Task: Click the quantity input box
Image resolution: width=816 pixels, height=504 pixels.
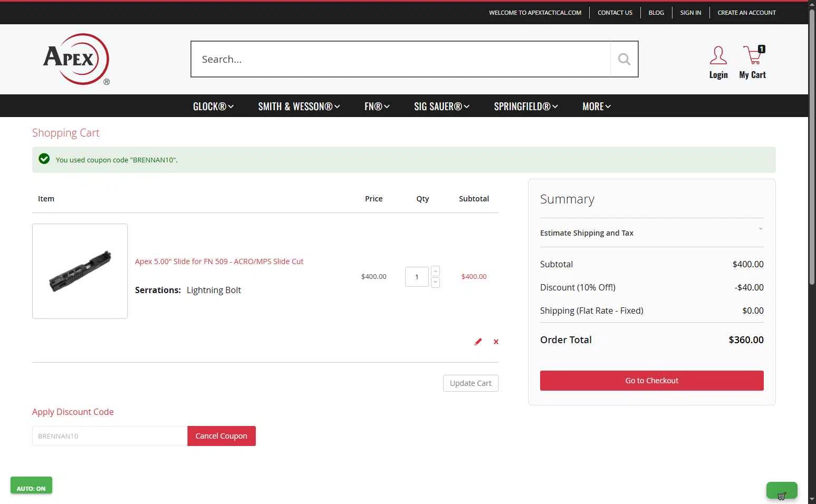Action: click(417, 277)
